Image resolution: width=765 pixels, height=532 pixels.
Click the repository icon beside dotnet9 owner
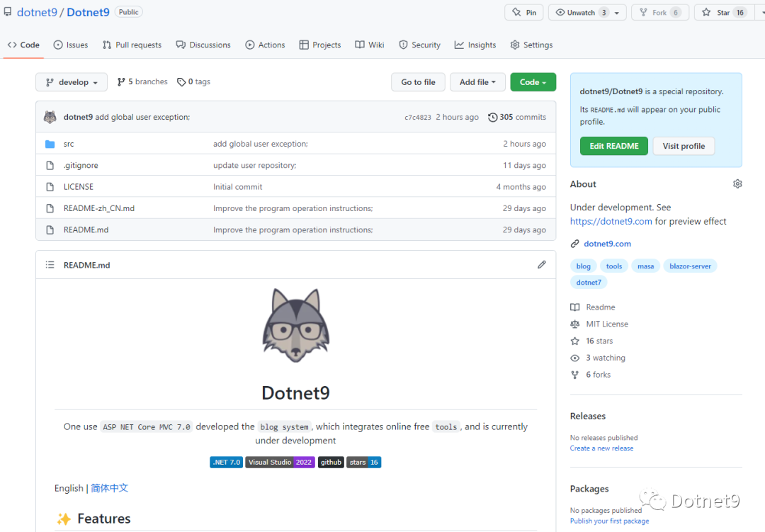point(7,12)
